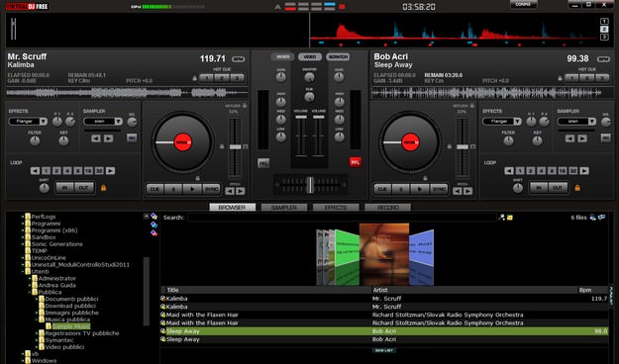Open the RECORD tab
619x364 pixels.
tap(387, 208)
